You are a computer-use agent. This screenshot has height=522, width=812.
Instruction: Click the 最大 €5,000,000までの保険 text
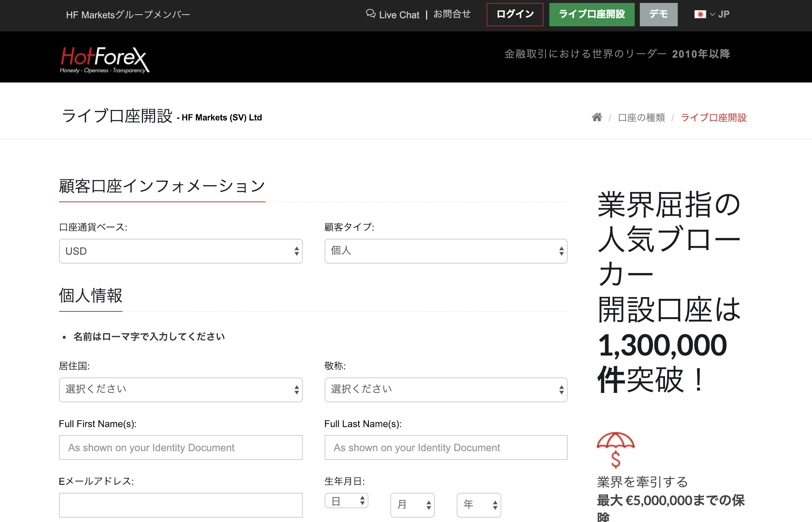point(670,508)
